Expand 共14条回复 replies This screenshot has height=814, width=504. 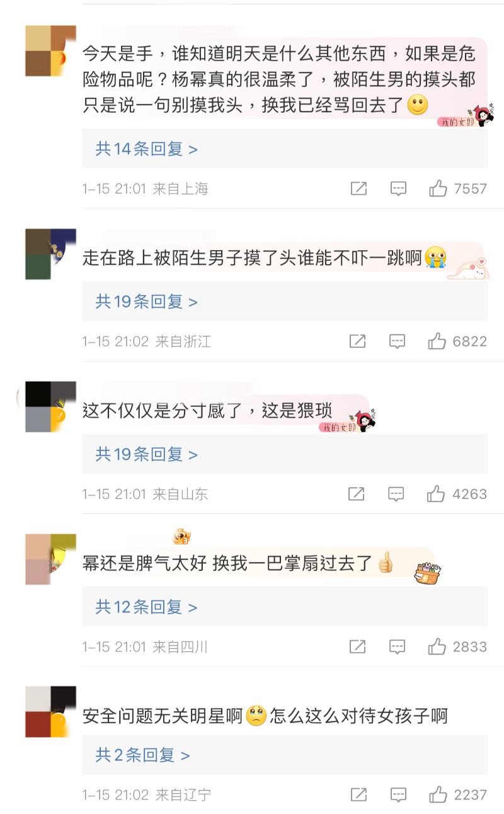(x=146, y=149)
